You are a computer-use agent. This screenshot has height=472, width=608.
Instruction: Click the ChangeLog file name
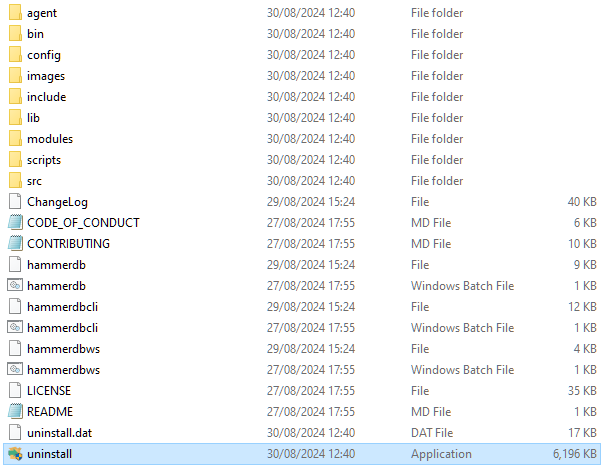point(57,202)
